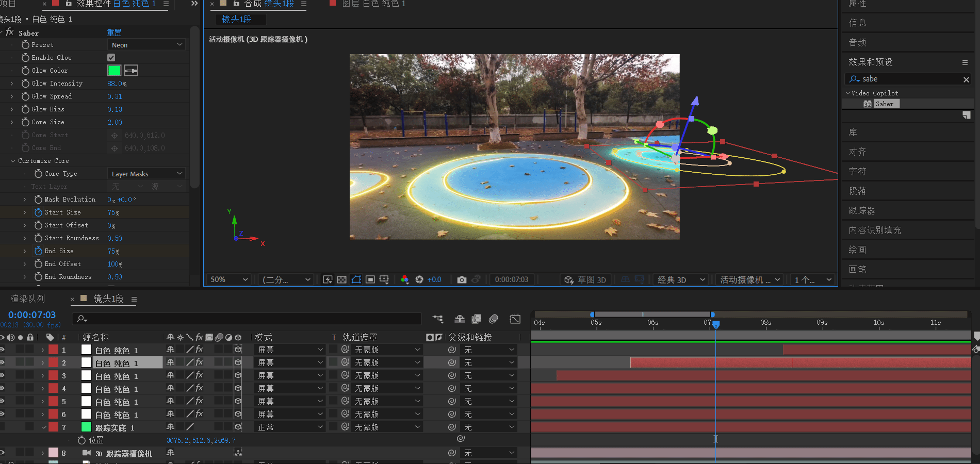Open the 50% zoom level dropdown
Screen dimensions: 980x464
point(228,279)
